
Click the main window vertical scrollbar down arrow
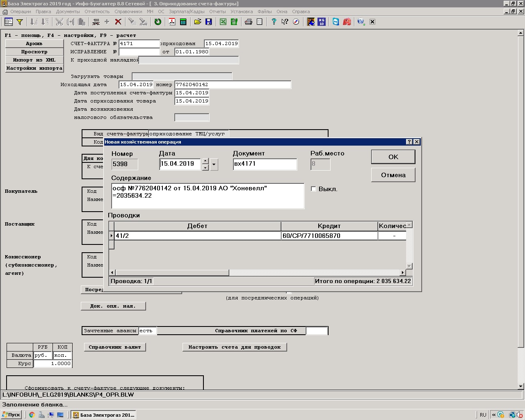tap(521, 386)
